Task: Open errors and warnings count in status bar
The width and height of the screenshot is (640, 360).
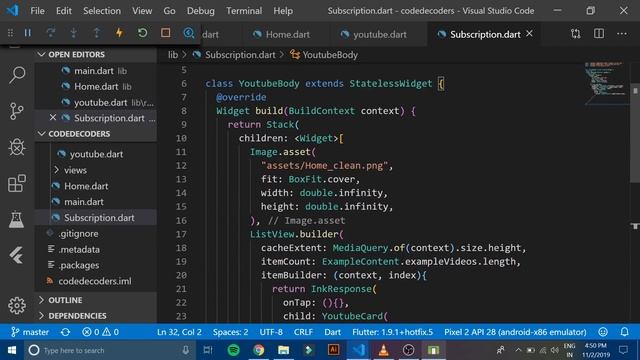Action: [x=100, y=332]
